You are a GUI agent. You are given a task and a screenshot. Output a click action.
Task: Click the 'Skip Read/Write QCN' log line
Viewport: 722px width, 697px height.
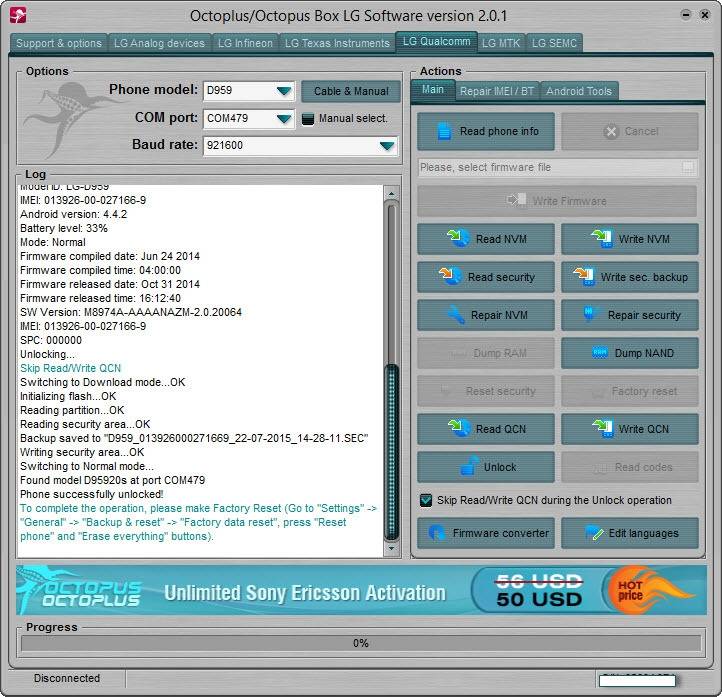[x=70, y=368]
